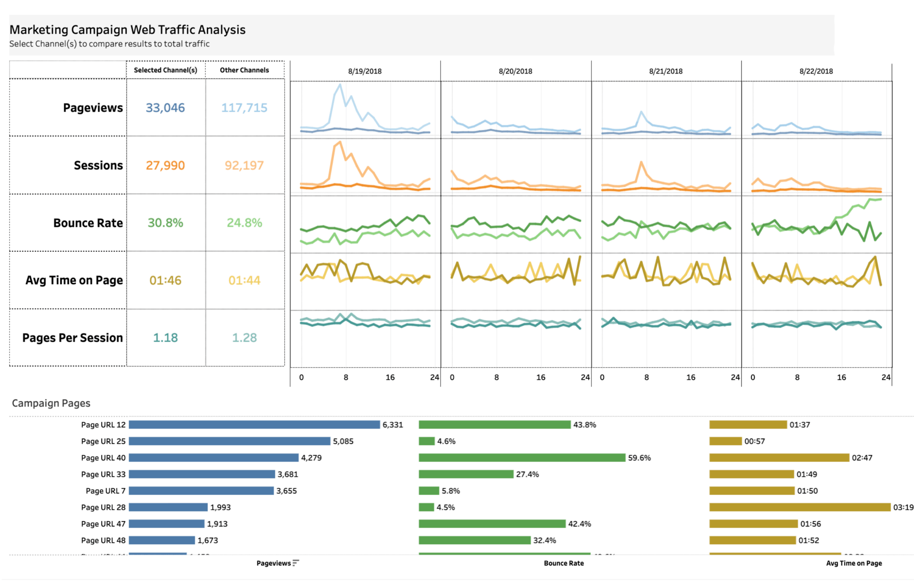Click the Page URL 12 pageviews bar
This screenshot has height=588, width=914.
pos(254,425)
